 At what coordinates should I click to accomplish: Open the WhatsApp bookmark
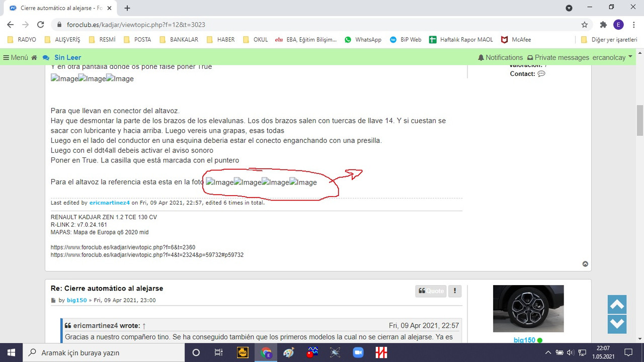pyautogui.click(x=363, y=39)
